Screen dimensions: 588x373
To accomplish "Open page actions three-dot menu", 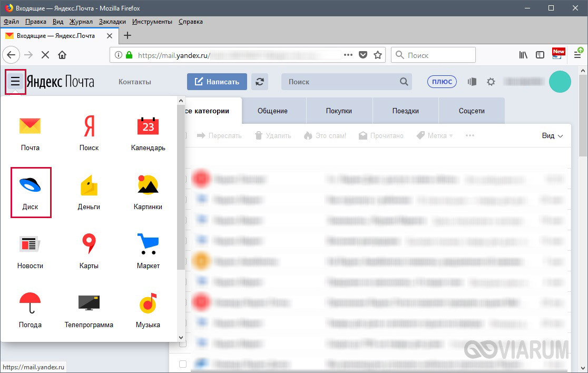I will tap(348, 55).
